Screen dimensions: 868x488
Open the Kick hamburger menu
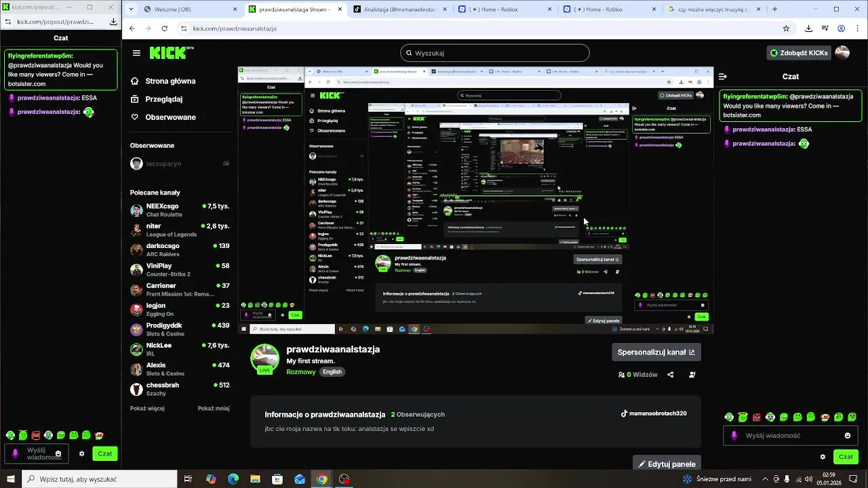point(136,53)
